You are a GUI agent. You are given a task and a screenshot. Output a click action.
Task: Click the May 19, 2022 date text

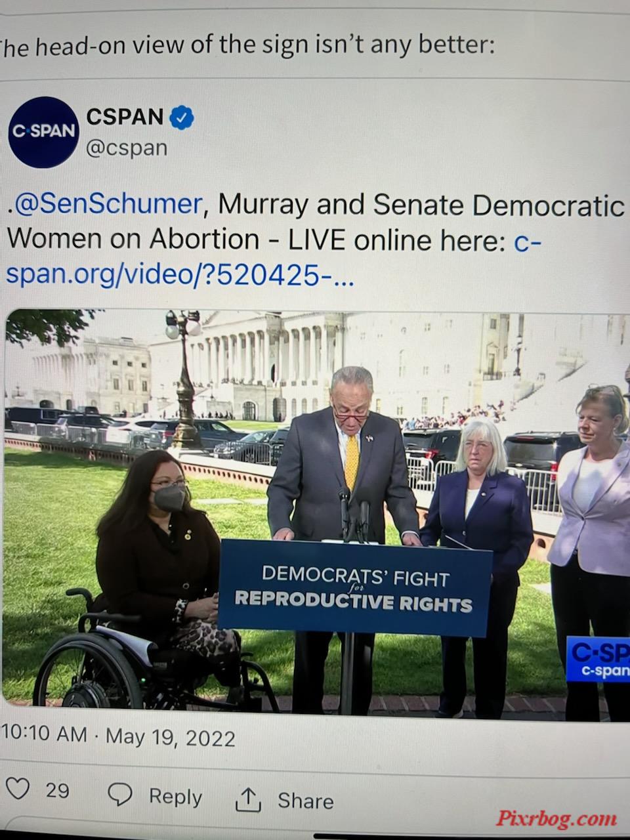coord(170,738)
